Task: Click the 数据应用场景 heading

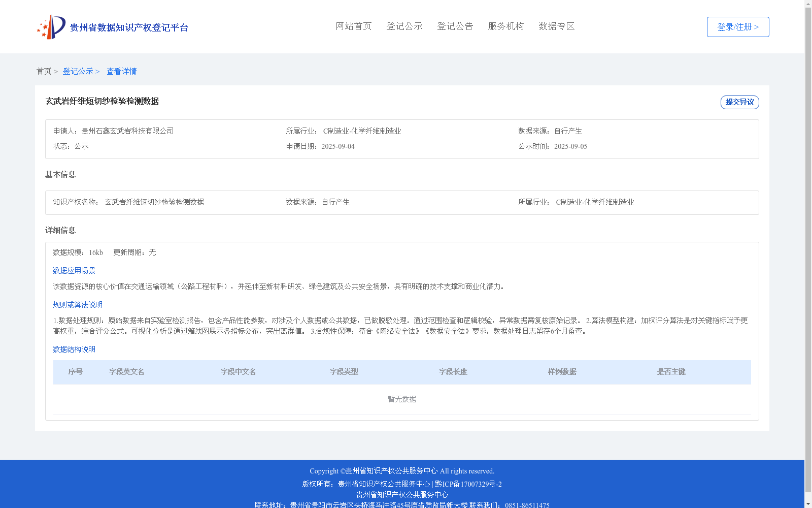Action: (74, 271)
